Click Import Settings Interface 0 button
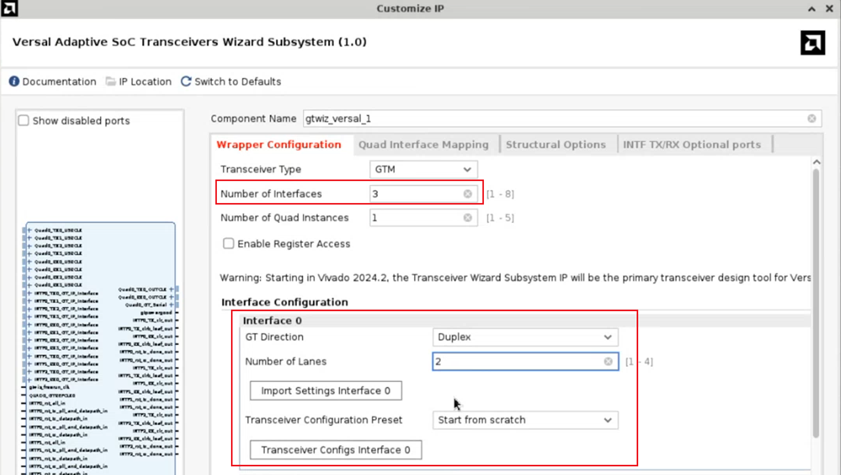Viewport: 841px width, 475px height. pyautogui.click(x=326, y=390)
